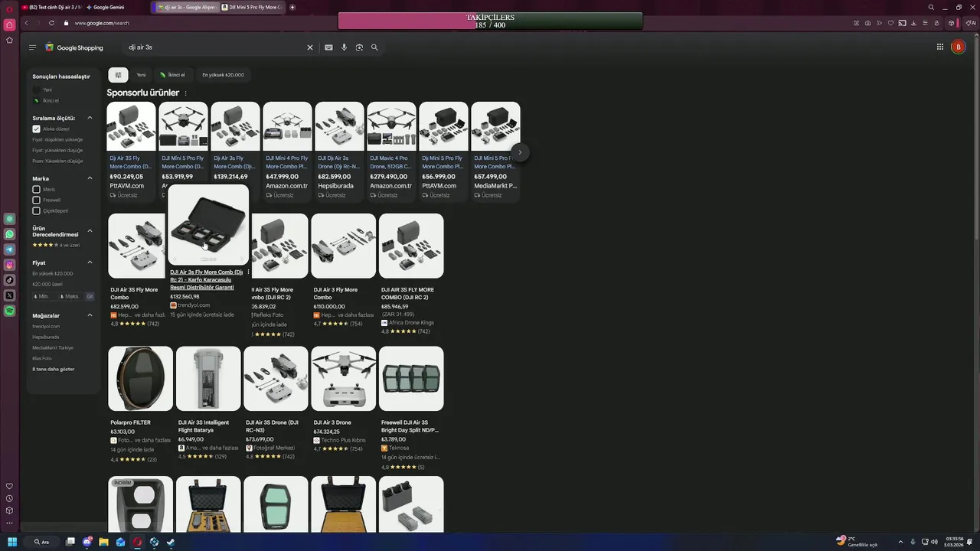Open Spotify in the Opera sidebar
Viewport: 980px width, 551px height.
point(9,311)
